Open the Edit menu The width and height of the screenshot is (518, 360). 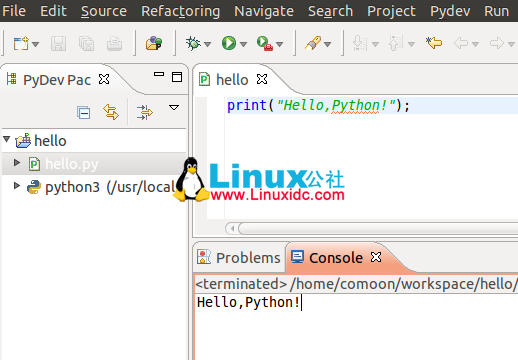(53, 11)
